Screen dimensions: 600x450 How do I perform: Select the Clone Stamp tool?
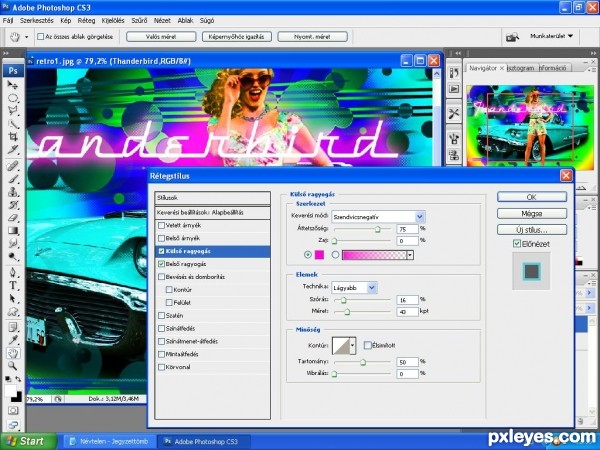[x=13, y=191]
